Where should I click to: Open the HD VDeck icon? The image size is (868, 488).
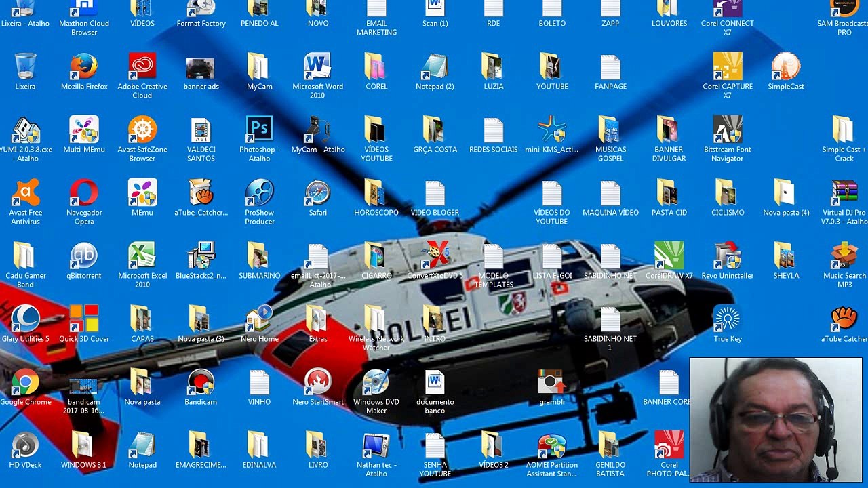[26, 445]
